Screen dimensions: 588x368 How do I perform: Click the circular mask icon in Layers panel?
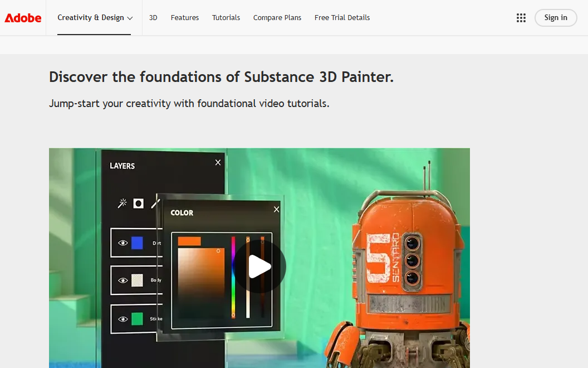tap(138, 204)
